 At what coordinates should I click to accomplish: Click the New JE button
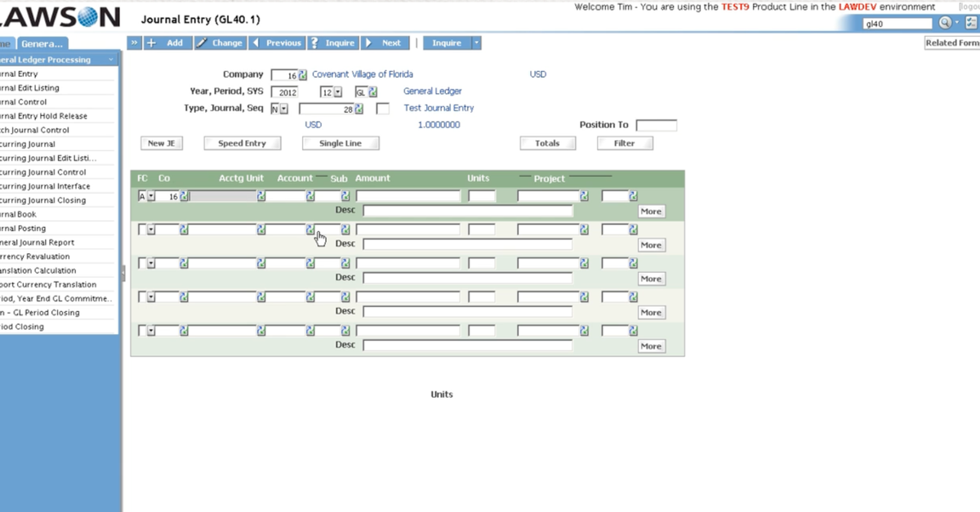(161, 142)
